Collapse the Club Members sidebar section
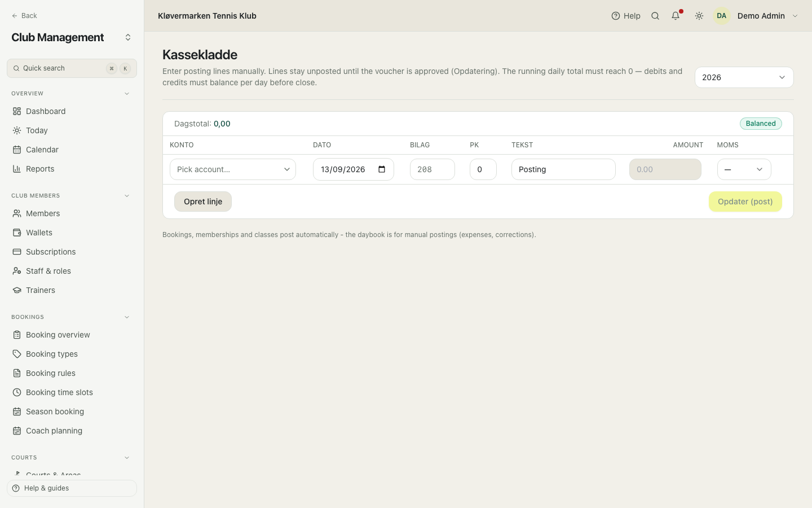This screenshot has width=812, height=508. pos(127,196)
